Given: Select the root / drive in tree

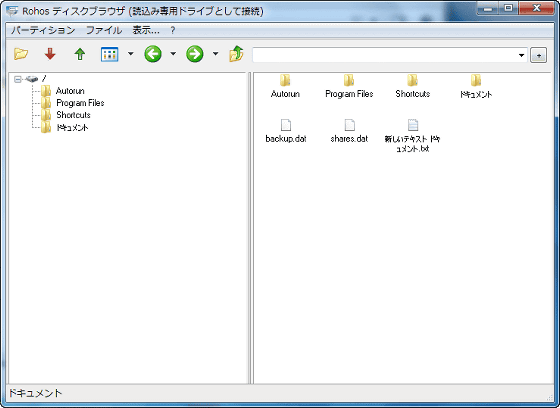Looking at the screenshot, I should click(x=36, y=79).
